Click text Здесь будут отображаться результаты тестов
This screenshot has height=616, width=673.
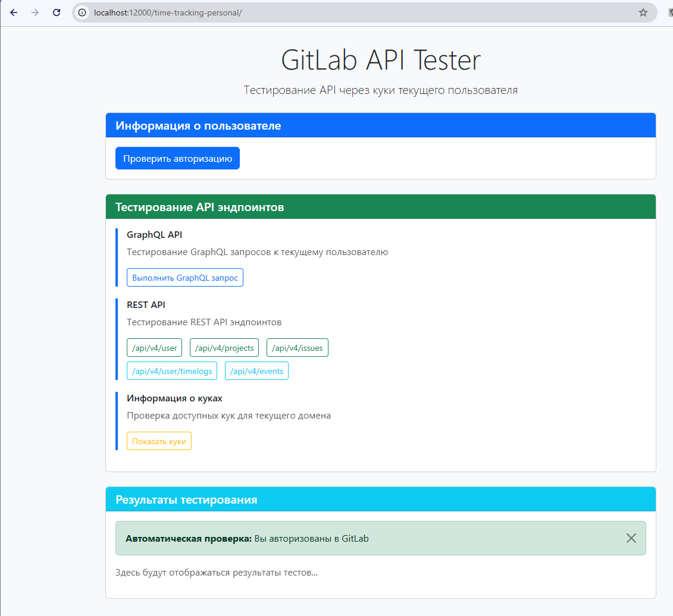217,573
